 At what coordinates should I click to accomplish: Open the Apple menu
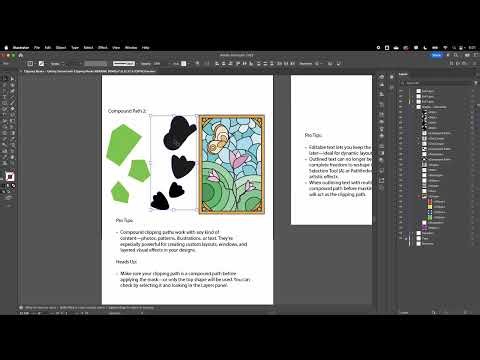pyautogui.click(x=6, y=48)
